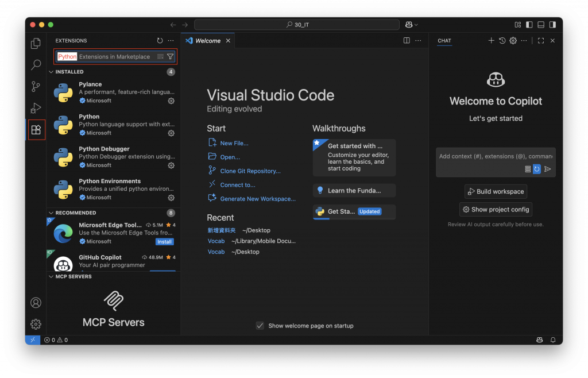Screen dimensions: 588x378
Task: Select the GitHub Copilot extension entry
Action: click(114, 261)
